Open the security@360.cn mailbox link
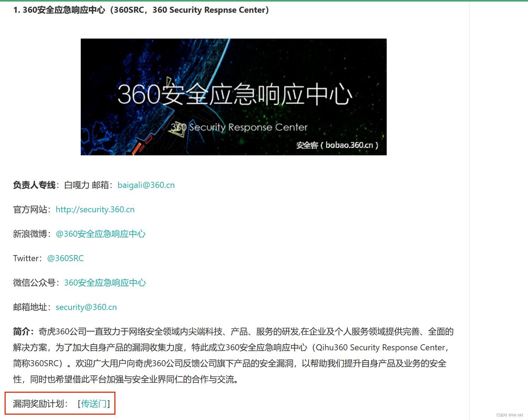528x420 pixels. [x=86, y=307]
